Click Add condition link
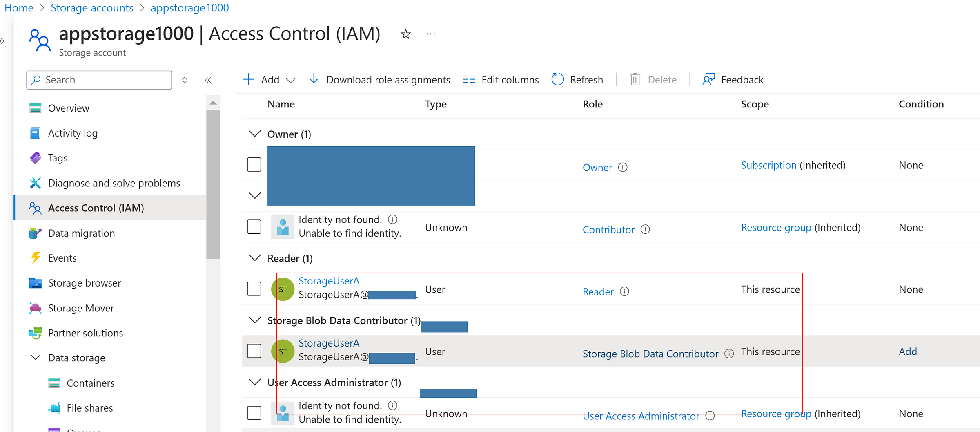 click(908, 351)
